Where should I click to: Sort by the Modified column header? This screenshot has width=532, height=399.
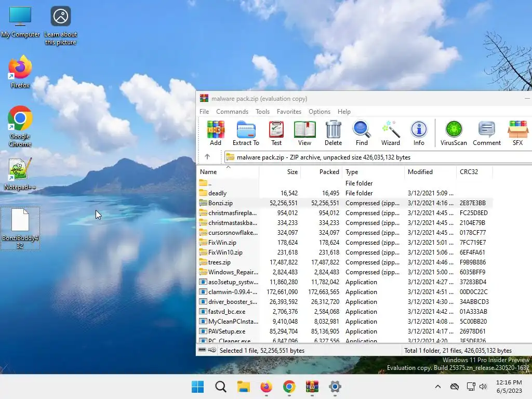coord(430,171)
